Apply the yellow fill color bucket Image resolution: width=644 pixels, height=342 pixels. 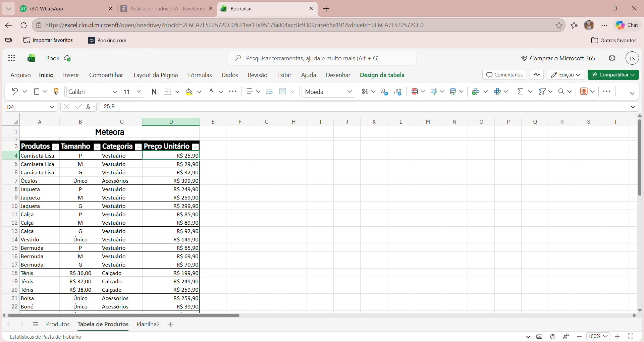pos(190,92)
